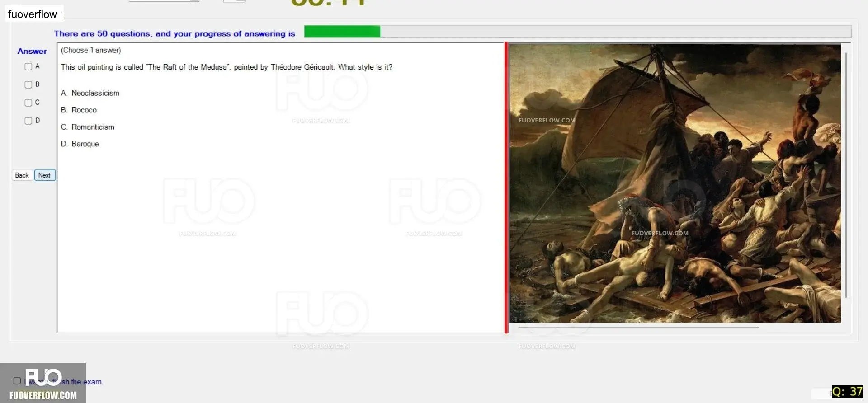Click the Next button
The image size is (868, 403).
(44, 175)
